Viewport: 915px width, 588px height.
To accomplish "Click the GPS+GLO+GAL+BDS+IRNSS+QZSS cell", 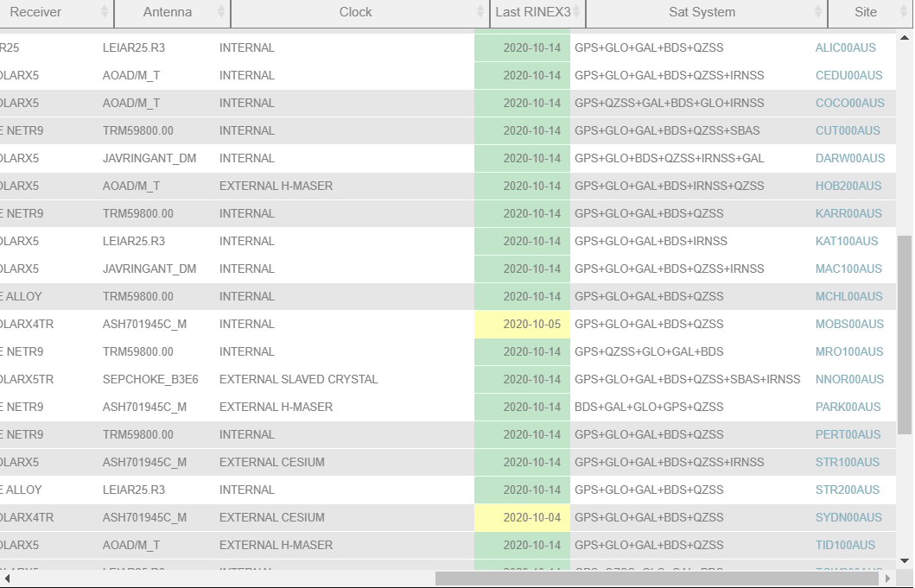I will pyautogui.click(x=670, y=186).
